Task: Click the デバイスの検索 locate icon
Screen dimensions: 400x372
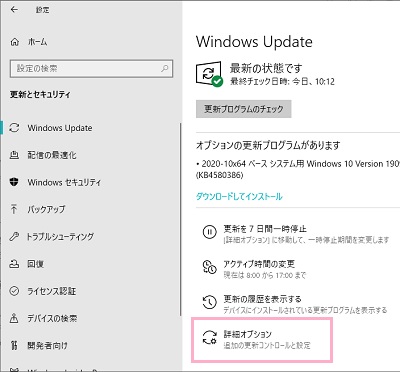Action: [x=14, y=318]
